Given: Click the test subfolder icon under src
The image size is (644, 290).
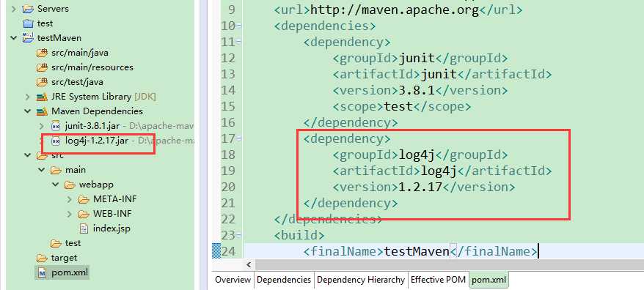Looking at the screenshot, I should tap(56, 243).
